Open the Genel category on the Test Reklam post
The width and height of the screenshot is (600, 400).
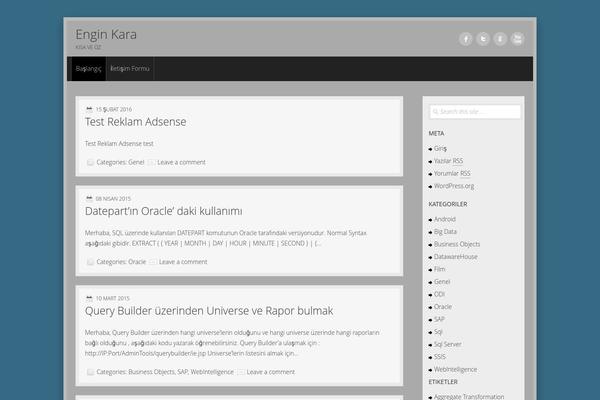pos(136,162)
